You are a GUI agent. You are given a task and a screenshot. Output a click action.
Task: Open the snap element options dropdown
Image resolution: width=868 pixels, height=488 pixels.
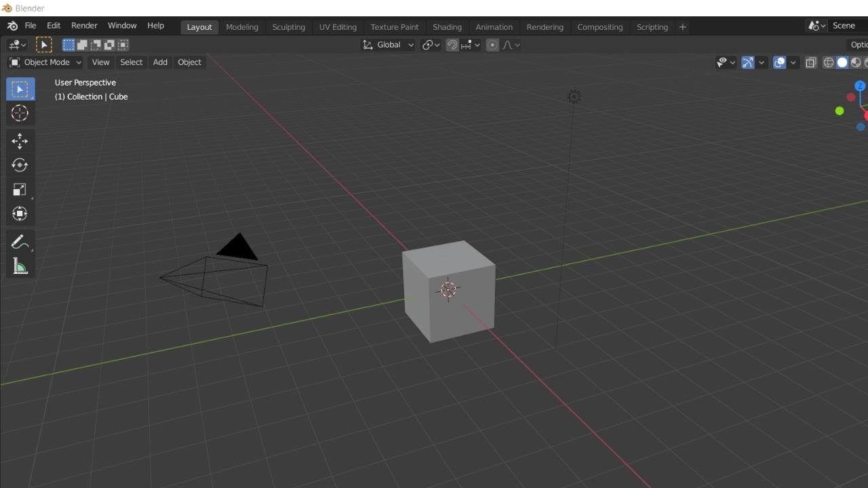[x=471, y=45]
